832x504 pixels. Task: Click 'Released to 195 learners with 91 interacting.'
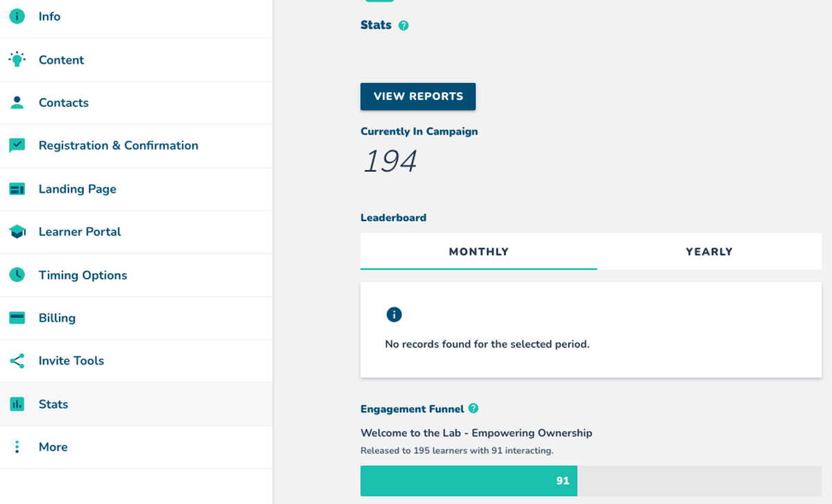(x=457, y=451)
